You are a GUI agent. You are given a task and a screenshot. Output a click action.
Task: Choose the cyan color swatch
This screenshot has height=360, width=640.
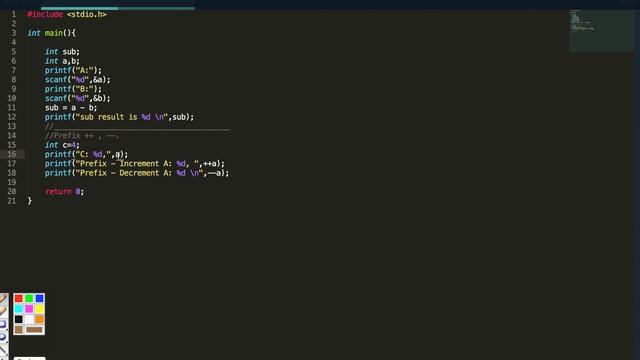tap(18, 309)
